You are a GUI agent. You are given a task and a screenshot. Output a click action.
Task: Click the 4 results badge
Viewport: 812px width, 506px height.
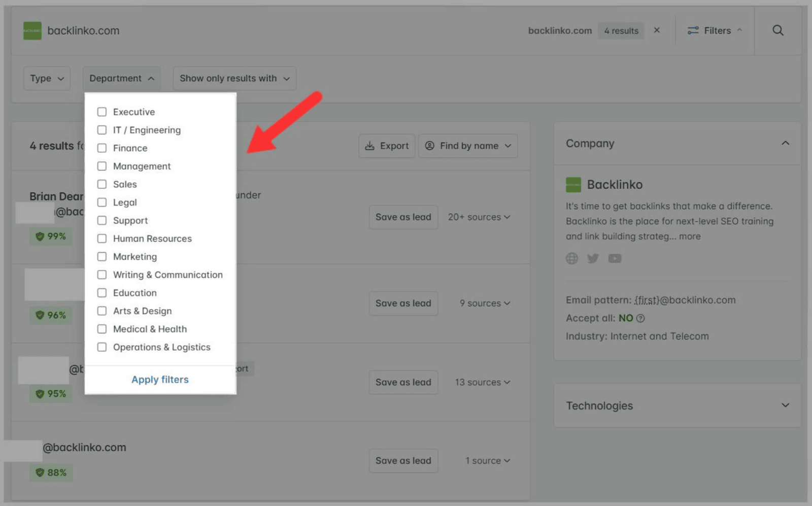pos(621,31)
